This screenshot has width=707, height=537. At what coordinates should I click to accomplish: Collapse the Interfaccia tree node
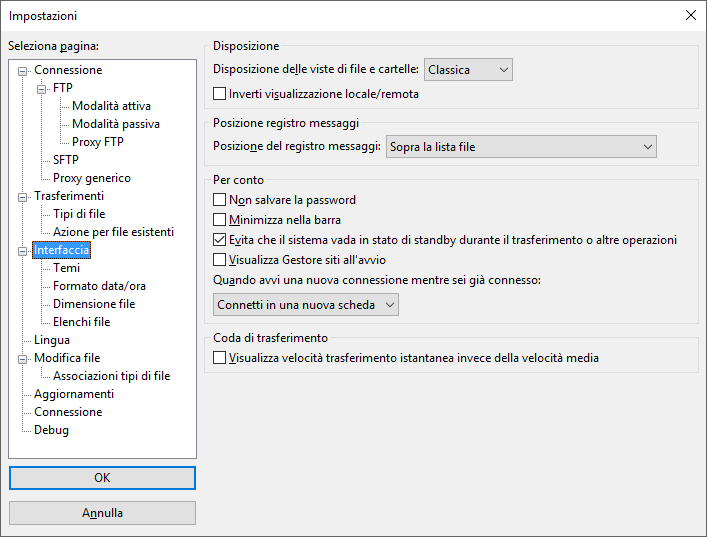[24, 250]
